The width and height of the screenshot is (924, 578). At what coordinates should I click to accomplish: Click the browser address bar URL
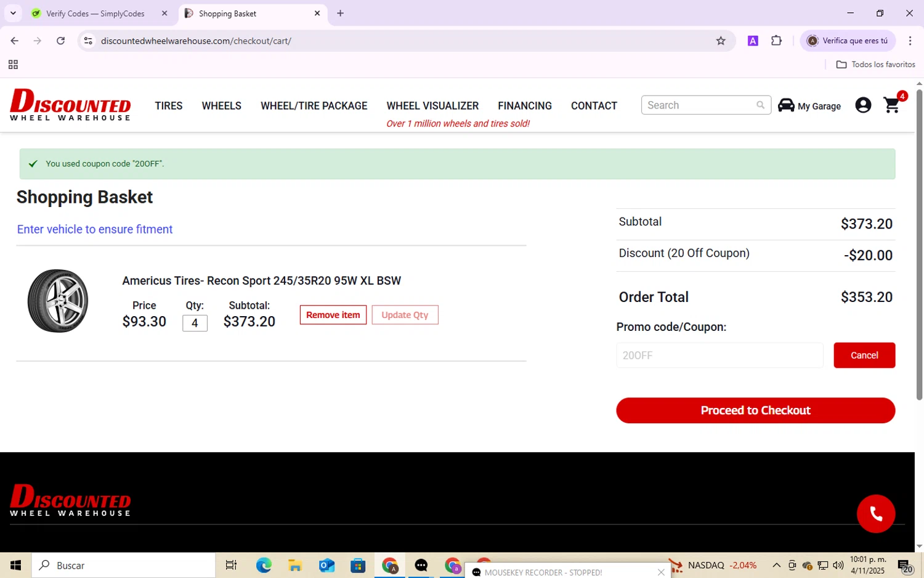[196, 41]
